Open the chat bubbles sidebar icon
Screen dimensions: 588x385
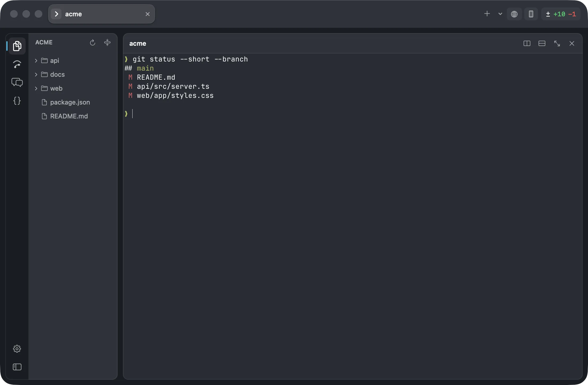[x=17, y=82]
